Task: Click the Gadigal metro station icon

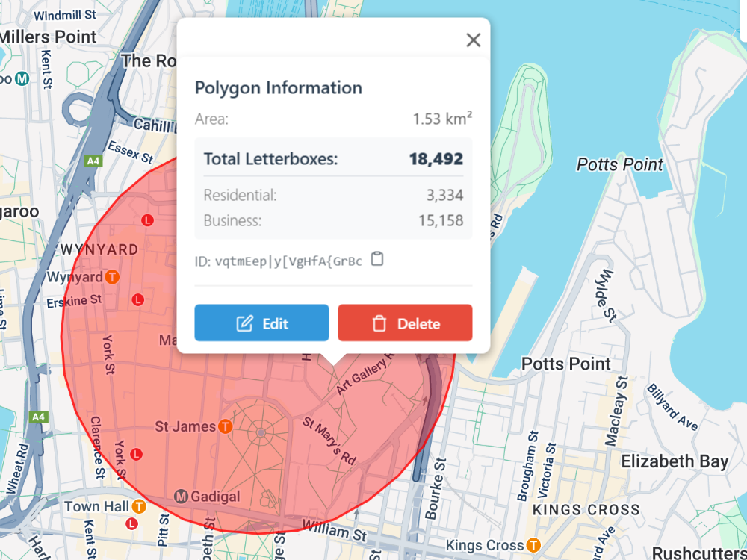Action: point(181,497)
